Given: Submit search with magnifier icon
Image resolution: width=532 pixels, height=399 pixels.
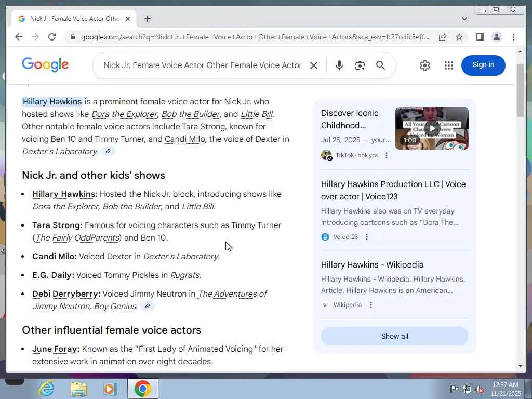Looking at the screenshot, I should click(x=380, y=65).
